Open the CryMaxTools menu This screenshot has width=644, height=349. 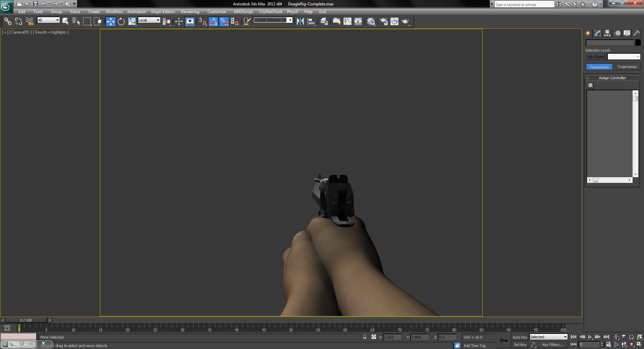[x=271, y=12]
